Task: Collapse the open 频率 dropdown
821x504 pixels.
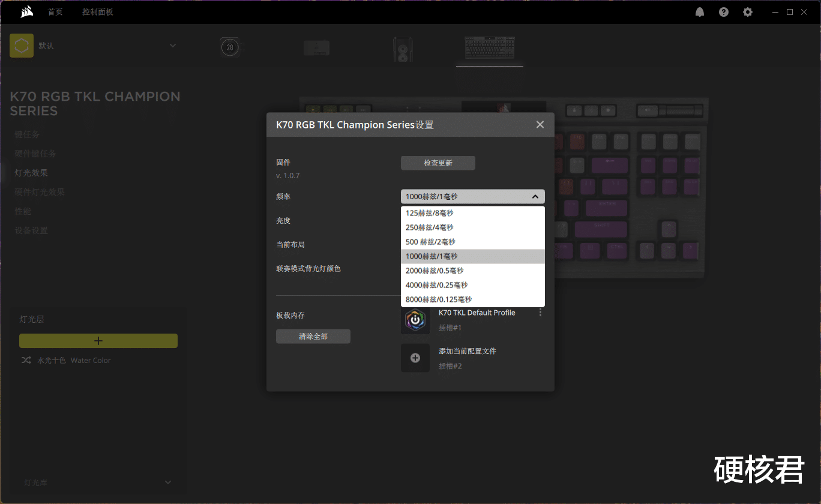Action: 534,196
